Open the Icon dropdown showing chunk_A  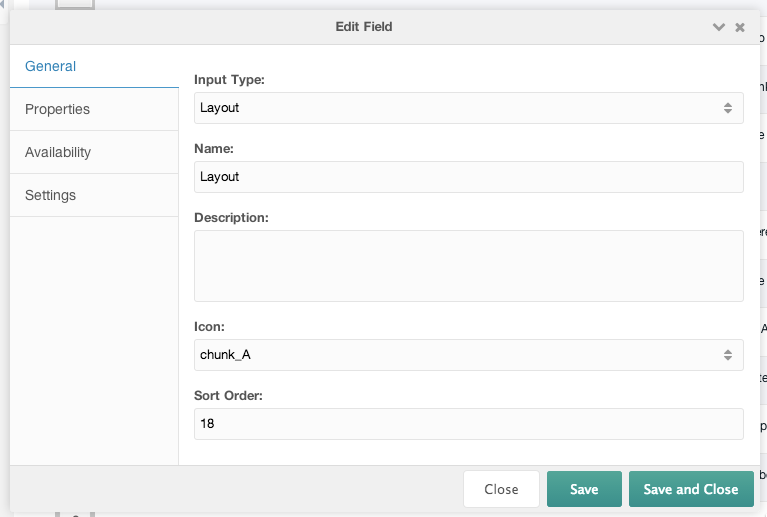[469, 355]
